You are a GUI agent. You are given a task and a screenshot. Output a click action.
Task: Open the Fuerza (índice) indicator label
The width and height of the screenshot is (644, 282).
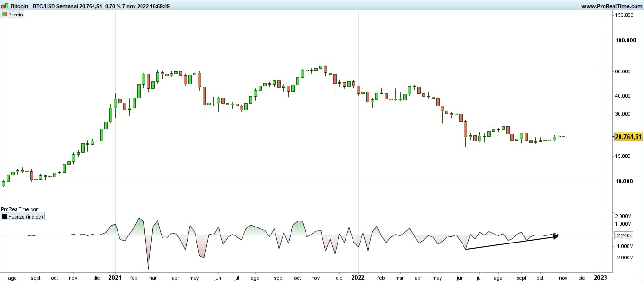[x=26, y=217]
